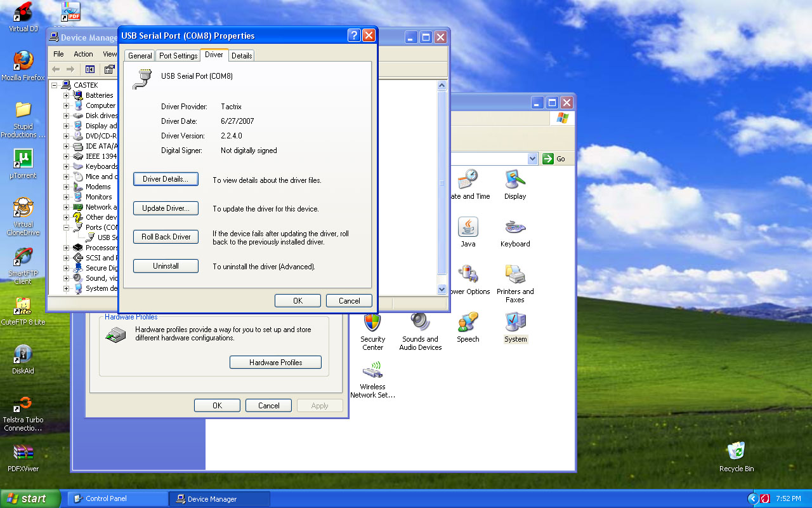Image resolution: width=812 pixels, height=508 pixels.
Task: Open the Action menu in Device Manager
Action: [x=83, y=54]
